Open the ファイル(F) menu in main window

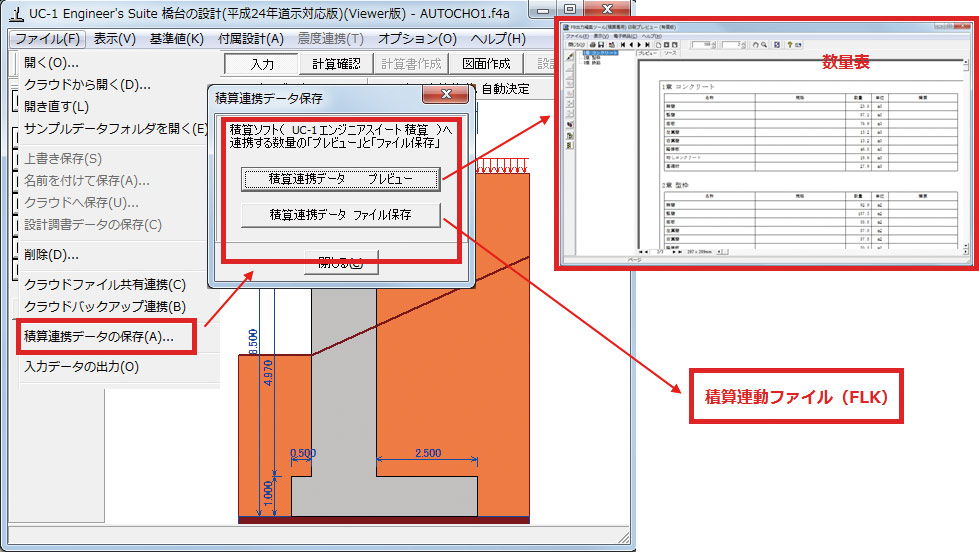pos(47,39)
